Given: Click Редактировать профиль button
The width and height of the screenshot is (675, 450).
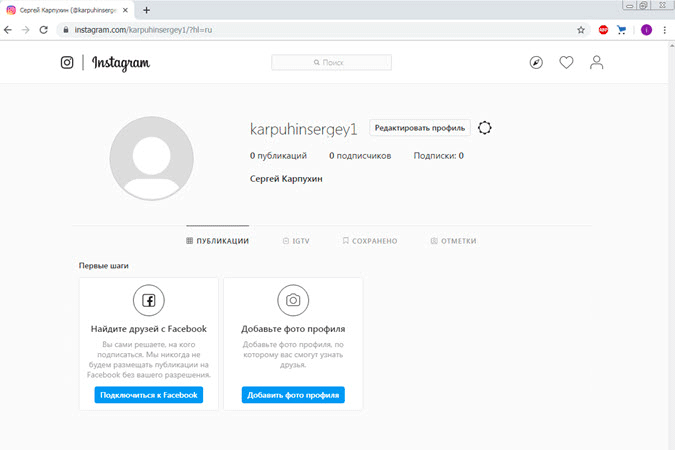Looking at the screenshot, I should pyautogui.click(x=420, y=128).
